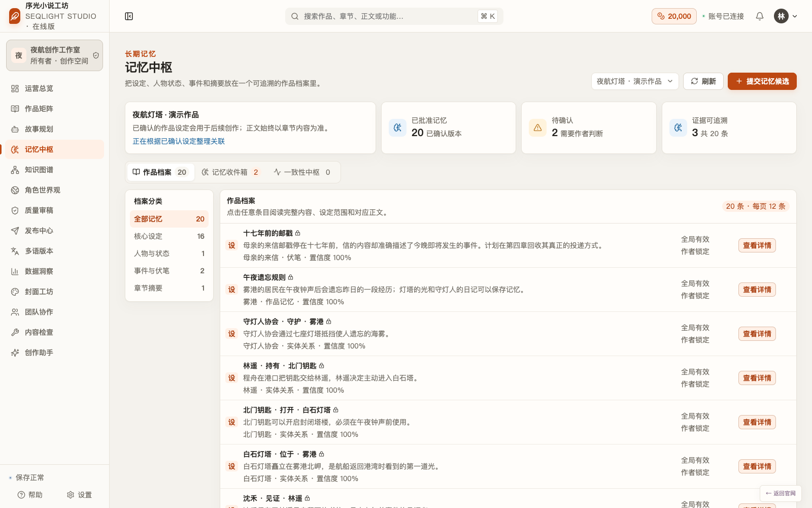This screenshot has width=812, height=508.
Task: Open 创作助手 sparkle icon
Action: pos(15,353)
